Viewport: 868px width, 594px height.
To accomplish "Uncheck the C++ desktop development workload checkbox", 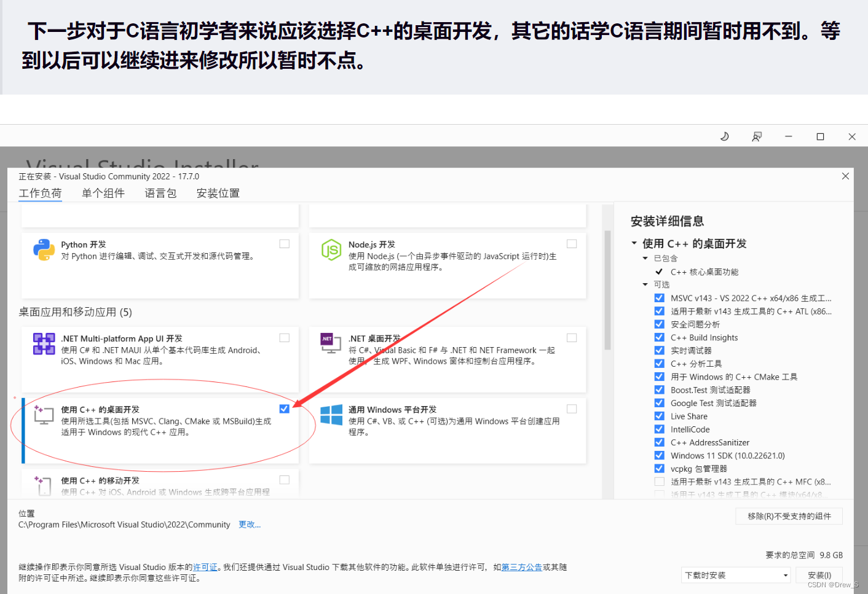I will coord(284,408).
